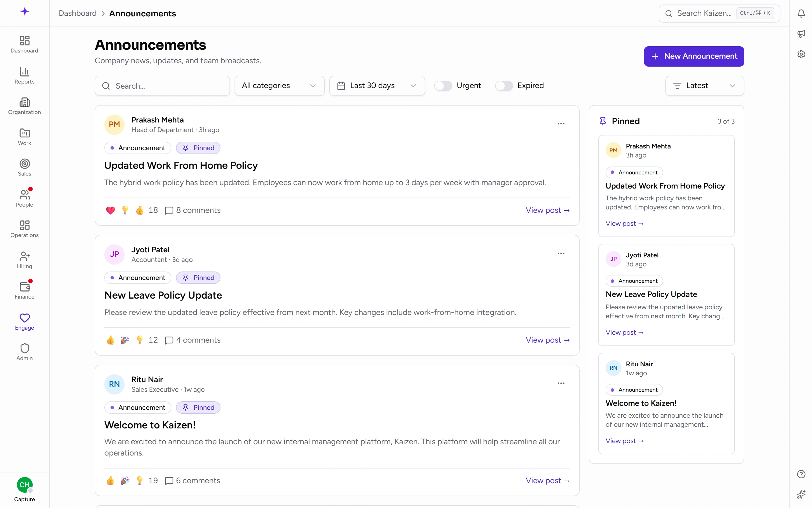
Task: Click reaction count 19 on Welcome post
Action: (x=153, y=481)
